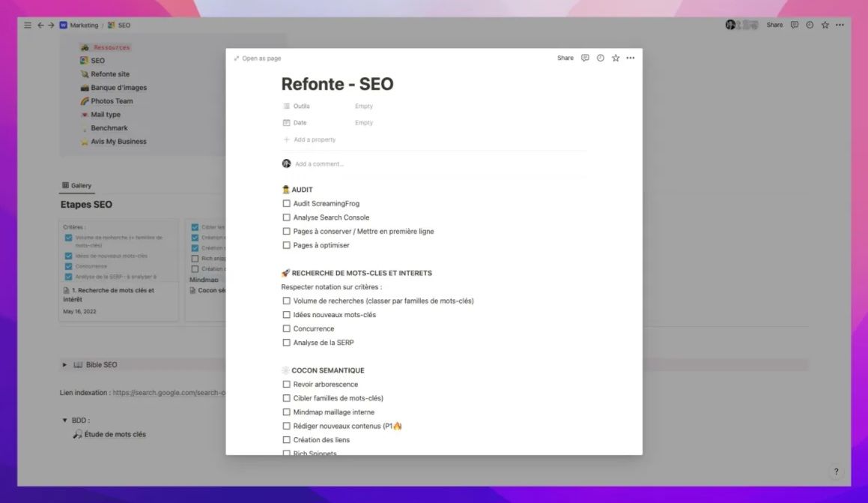Click the Date property label
This screenshot has width=868, height=503.
295,122
